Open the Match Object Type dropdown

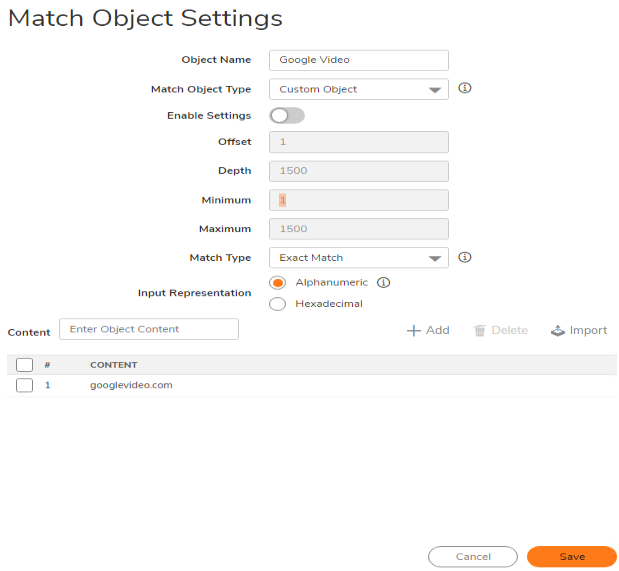[x=358, y=89]
